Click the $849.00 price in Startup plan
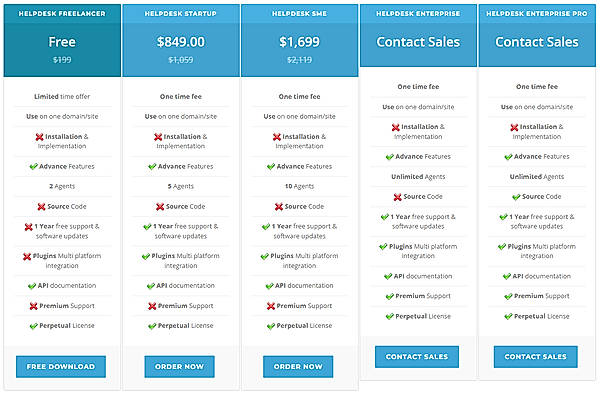The image size is (600, 394). pos(181,42)
